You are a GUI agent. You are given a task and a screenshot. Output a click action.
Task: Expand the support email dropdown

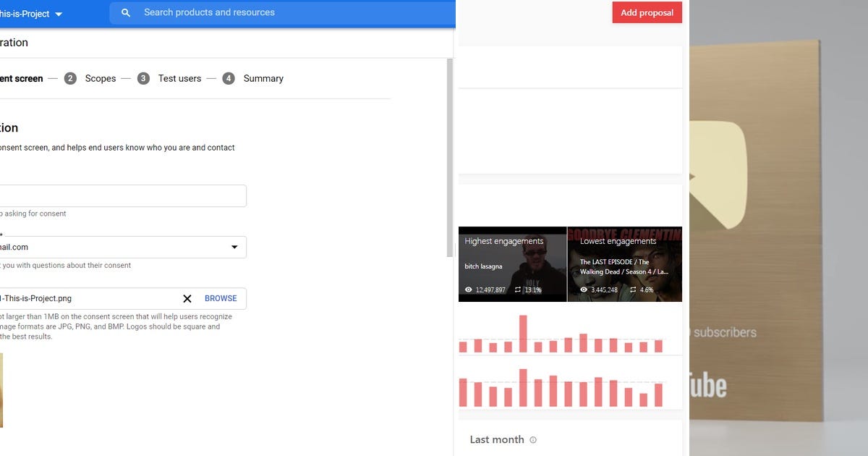(x=235, y=247)
